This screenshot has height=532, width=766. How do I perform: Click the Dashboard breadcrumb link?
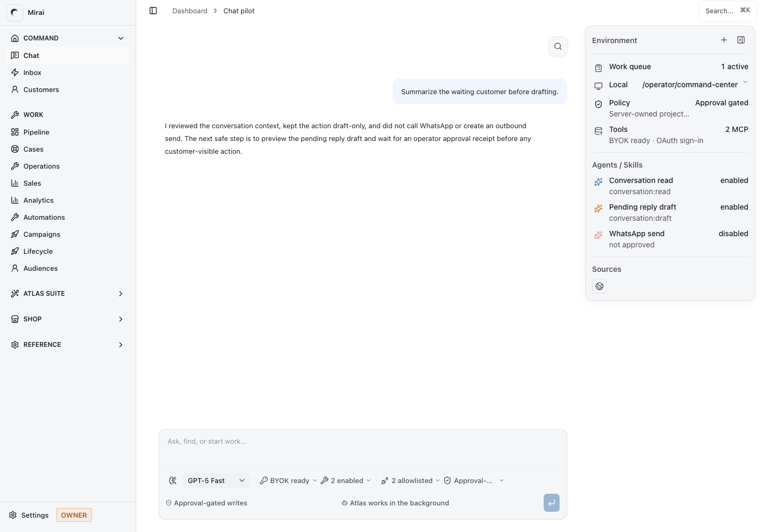coord(190,11)
